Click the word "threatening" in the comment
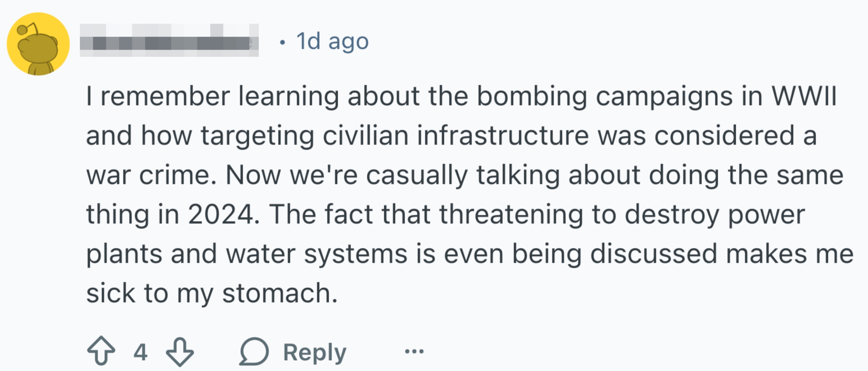Screen dimensions: 868x371 click(511, 214)
